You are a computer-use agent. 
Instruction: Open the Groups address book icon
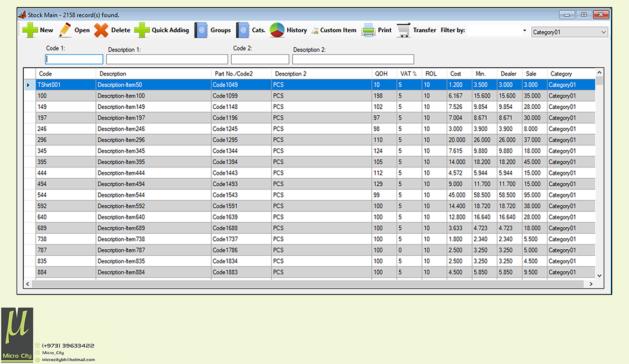click(x=201, y=30)
